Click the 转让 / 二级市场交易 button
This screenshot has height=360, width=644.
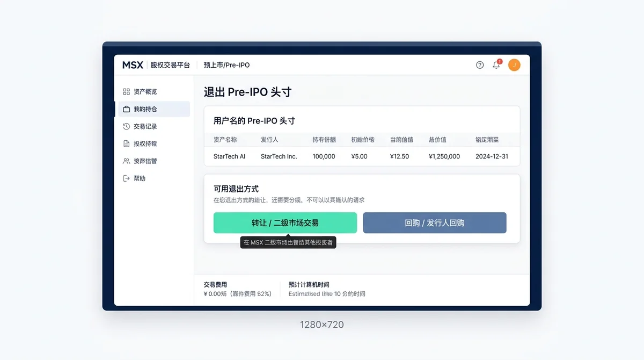pyautogui.click(x=285, y=222)
